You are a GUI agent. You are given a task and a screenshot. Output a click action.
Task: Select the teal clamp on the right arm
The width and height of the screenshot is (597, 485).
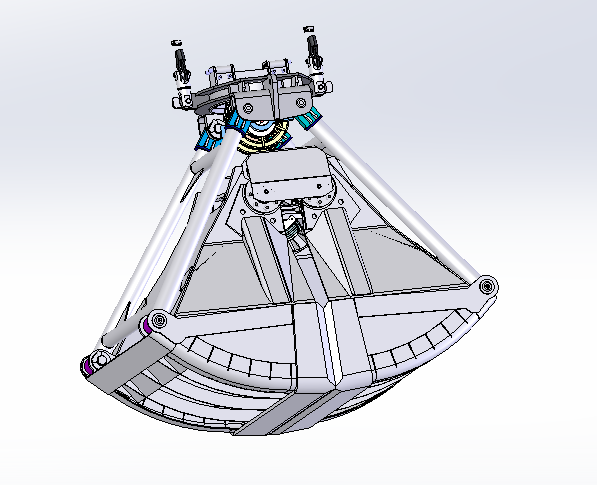pos(309,118)
